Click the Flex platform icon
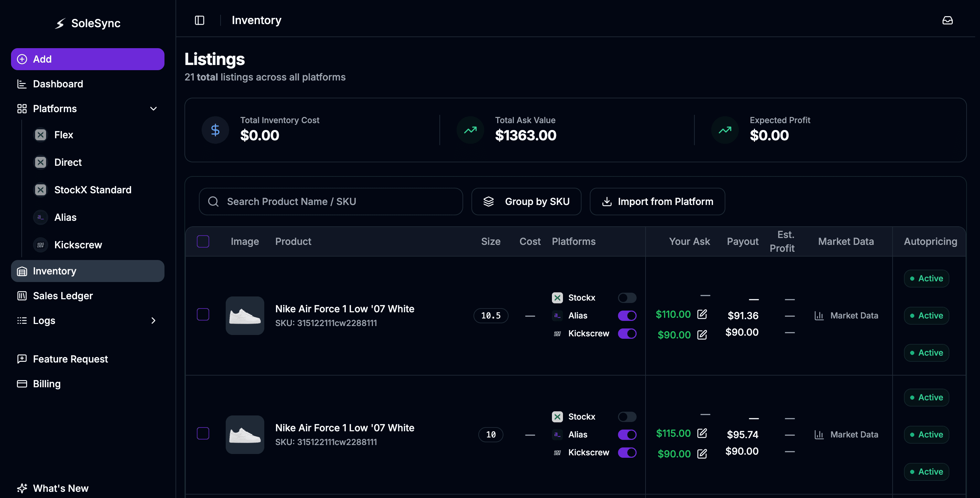The width and height of the screenshot is (980, 498). (x=41, y=135)
